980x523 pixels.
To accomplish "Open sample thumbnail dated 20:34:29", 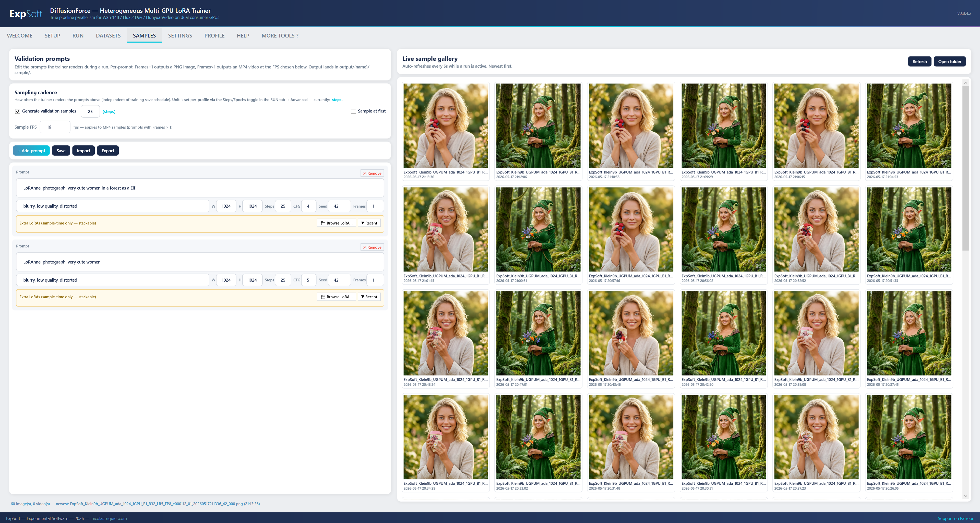I will tap(446, 437).
